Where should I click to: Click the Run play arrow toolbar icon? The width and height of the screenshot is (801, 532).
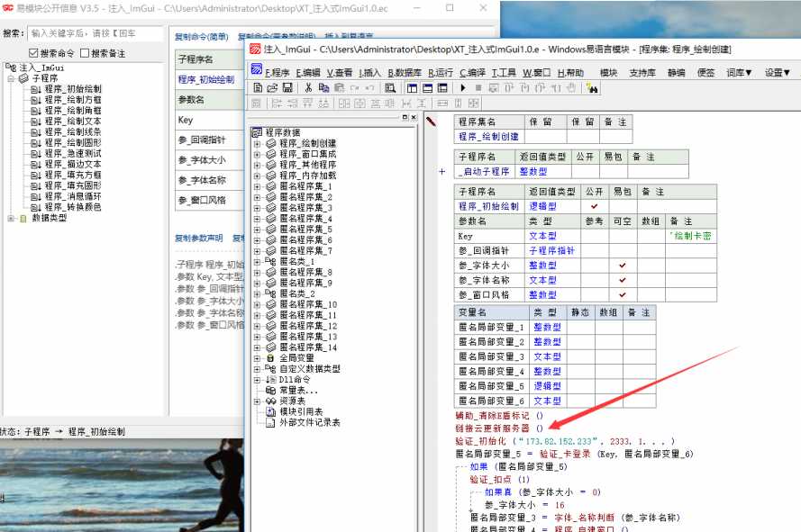(x=463, y=88)
